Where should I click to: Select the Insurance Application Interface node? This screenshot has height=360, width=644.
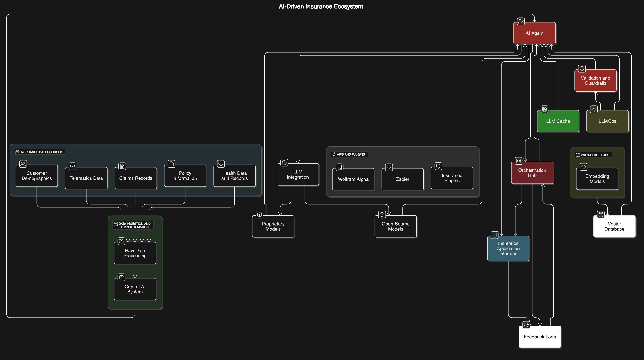tap(508, 248)
